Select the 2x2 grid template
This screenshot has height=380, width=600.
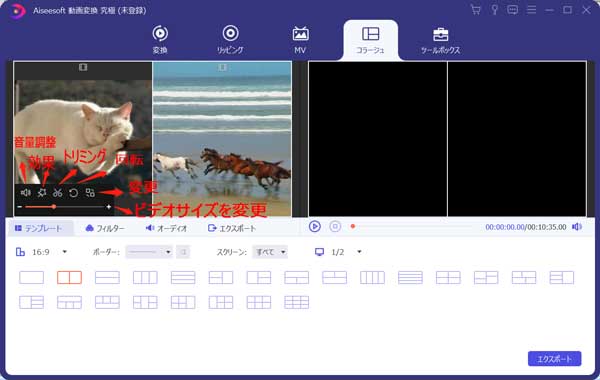click(x=448, y=277)
